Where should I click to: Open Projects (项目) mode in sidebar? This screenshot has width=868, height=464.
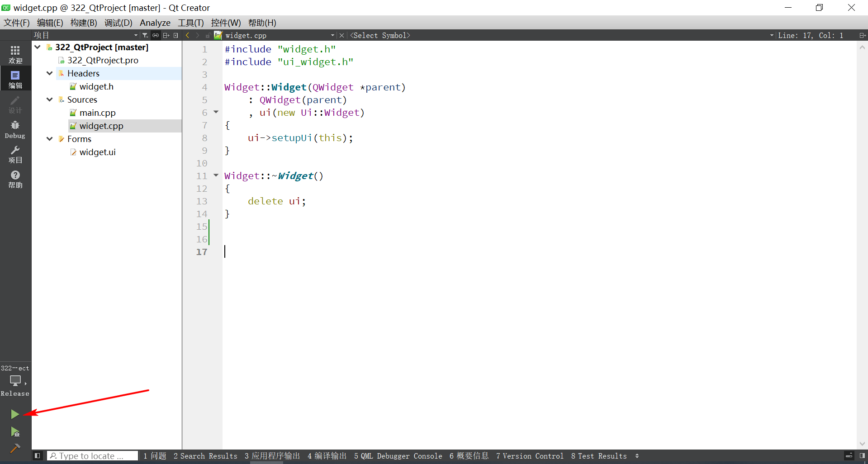[x=15, y=154]
